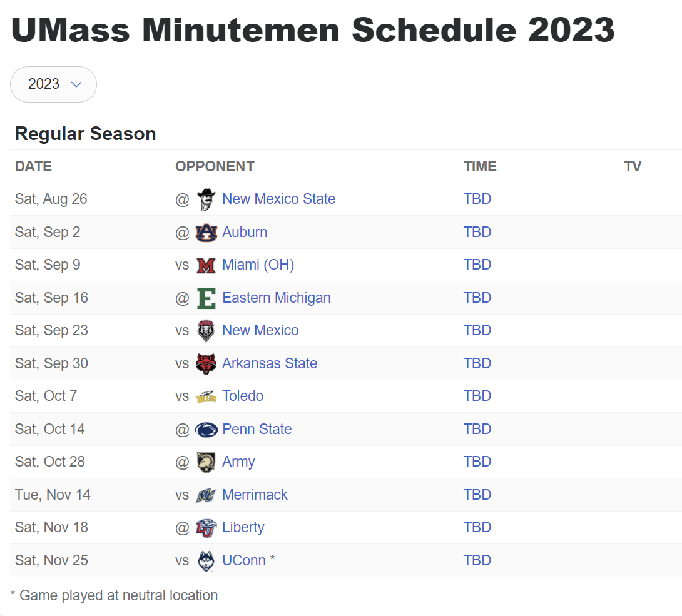
Task: Click the Liberty Flames LU logo
Action: (206, 528)
